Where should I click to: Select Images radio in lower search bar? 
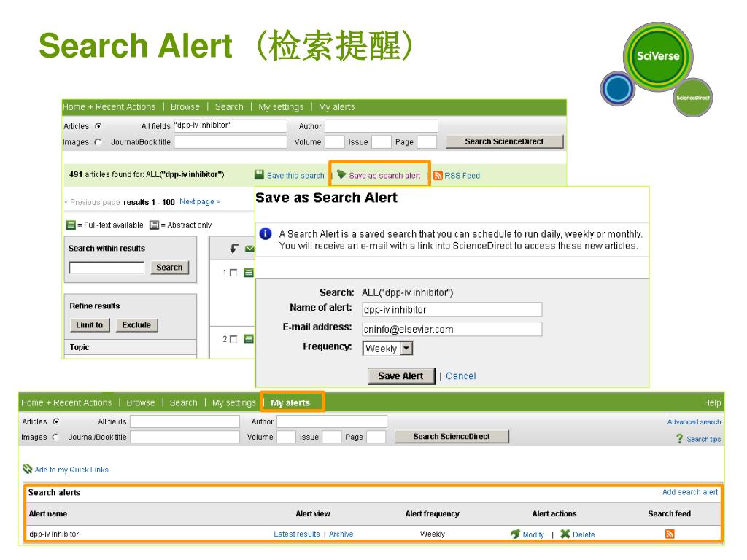pos(56,437)
